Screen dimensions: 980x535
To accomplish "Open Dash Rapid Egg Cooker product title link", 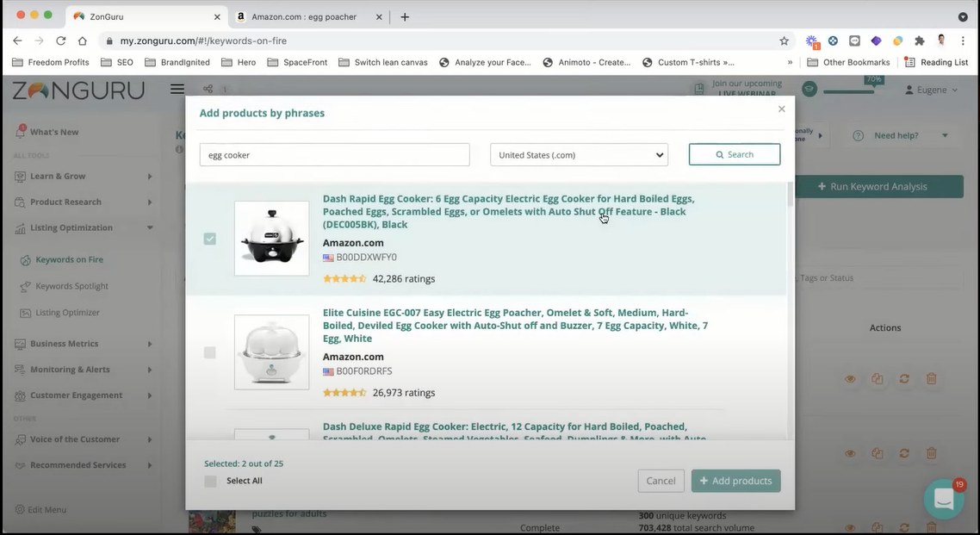I will pos(509,211).
